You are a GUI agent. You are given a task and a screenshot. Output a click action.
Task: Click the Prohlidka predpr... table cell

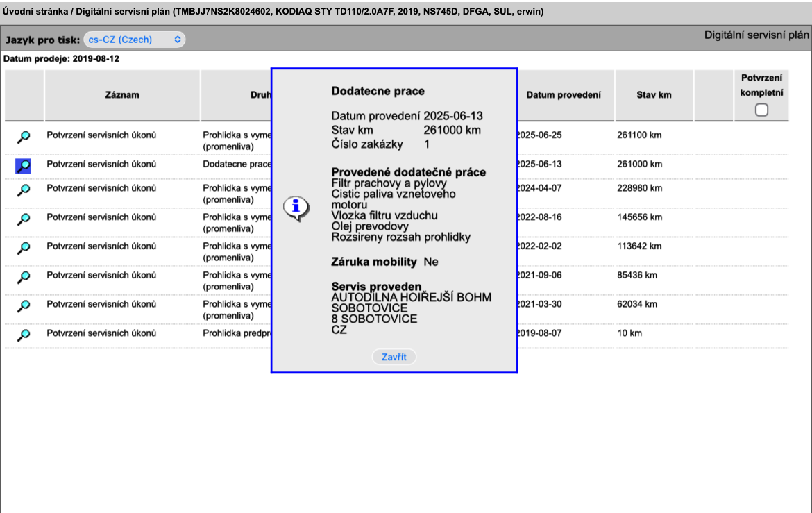click(x=237, y=333)
